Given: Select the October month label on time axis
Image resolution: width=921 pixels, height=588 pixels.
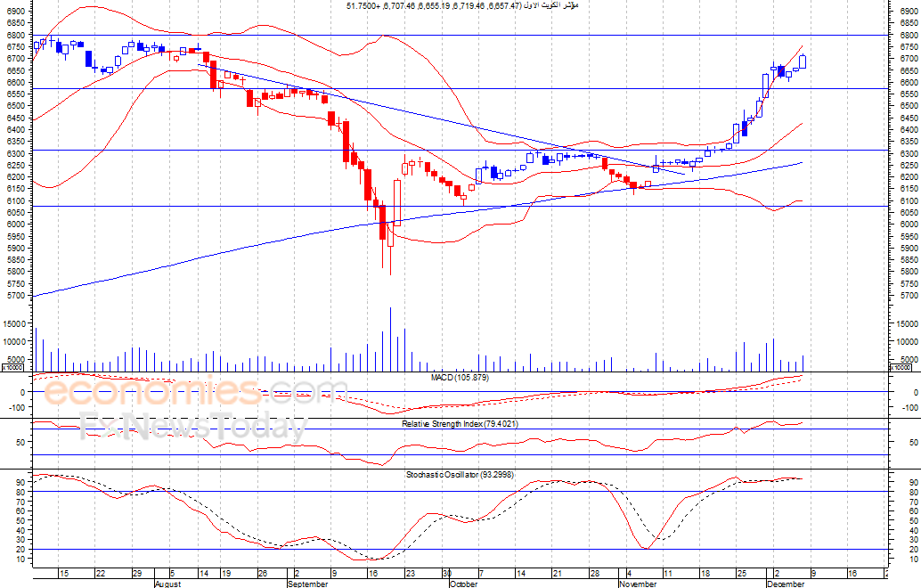Looking at the screenshot, I should [464, 584].
